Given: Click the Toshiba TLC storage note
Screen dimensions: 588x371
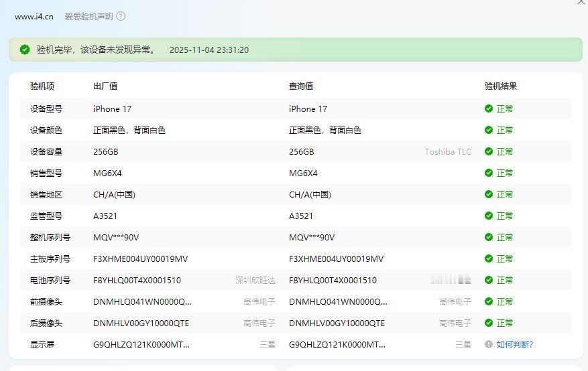Looking at the screenshot, I should tap(448, 151).
